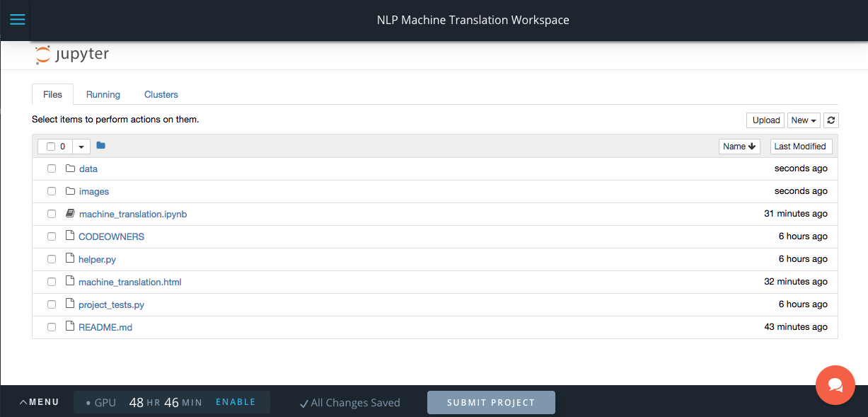Open the support chat bubble
The width and height of the screenshot is (868, 417).
click(x=835, y=385)
